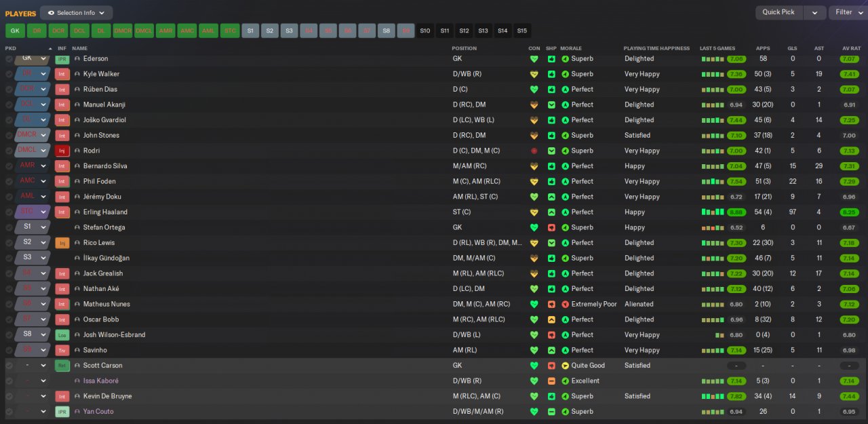Sort by the AV RAT column header

(x=851, y=48)
